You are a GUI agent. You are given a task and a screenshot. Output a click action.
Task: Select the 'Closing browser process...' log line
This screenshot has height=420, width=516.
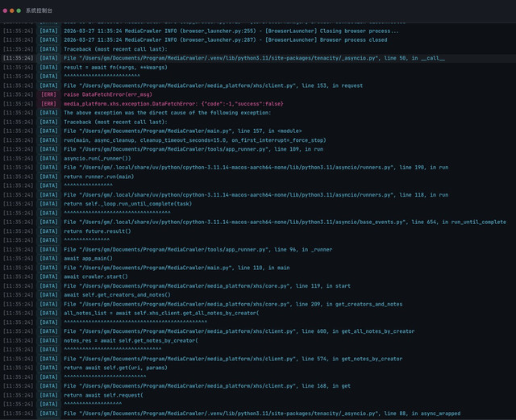coord(231,31)
